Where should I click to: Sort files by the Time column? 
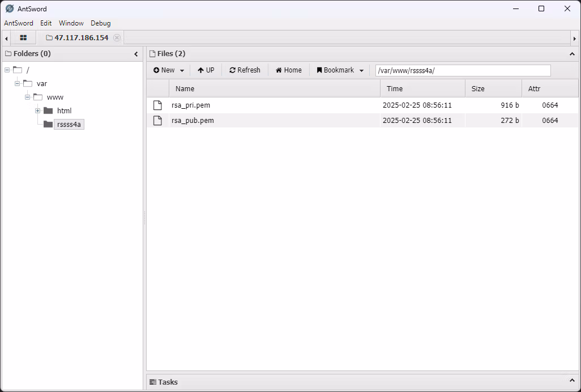coord(422,88)
